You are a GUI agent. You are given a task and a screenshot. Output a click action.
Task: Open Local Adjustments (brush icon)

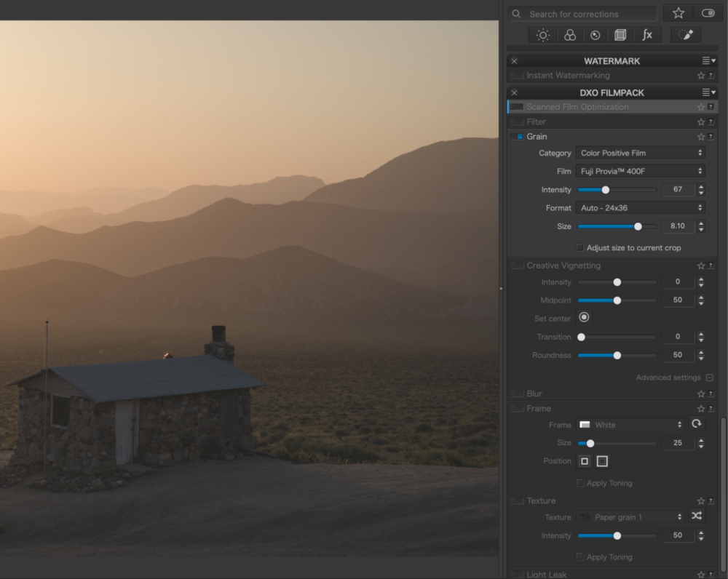click(x=685, y=35)
